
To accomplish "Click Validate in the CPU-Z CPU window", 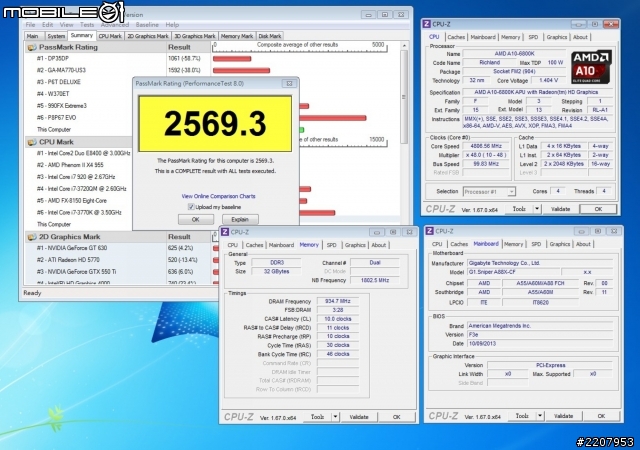I will (560, 209).
